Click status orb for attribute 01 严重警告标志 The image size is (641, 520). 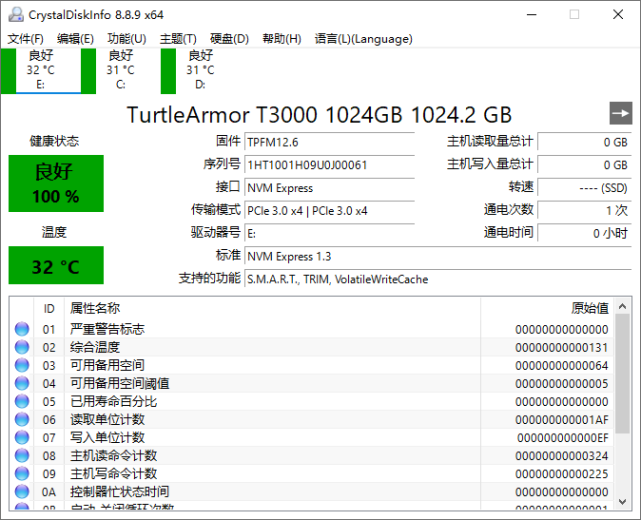tap(22, 329)
